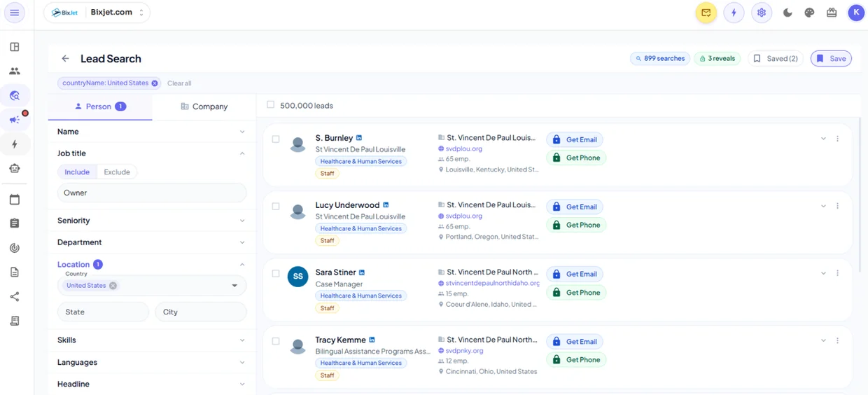Open more options for S. Burnley row
Screen dimensions: 868x395
click(x=837, y=139)
